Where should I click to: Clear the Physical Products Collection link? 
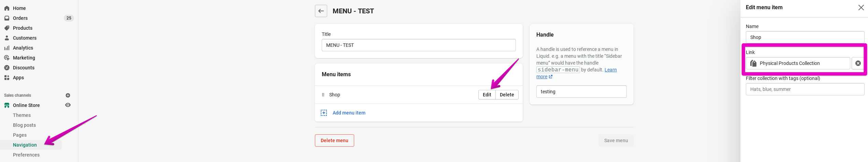click(858, 63)
